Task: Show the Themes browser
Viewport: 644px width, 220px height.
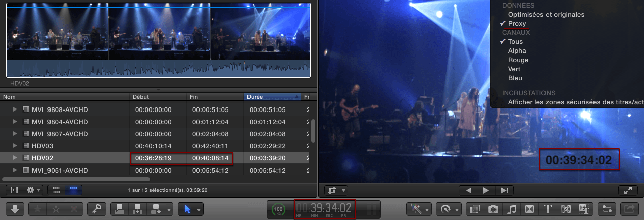Action: [x=584, y=209]
